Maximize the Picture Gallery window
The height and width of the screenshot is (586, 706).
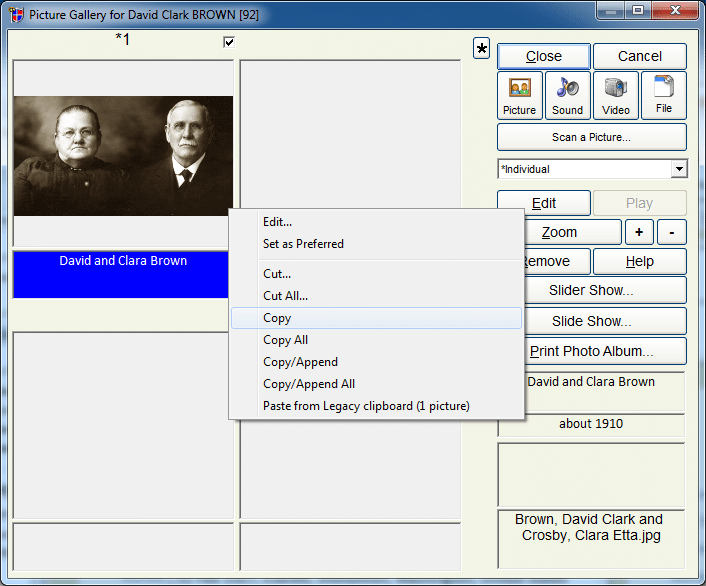point(638,10)
